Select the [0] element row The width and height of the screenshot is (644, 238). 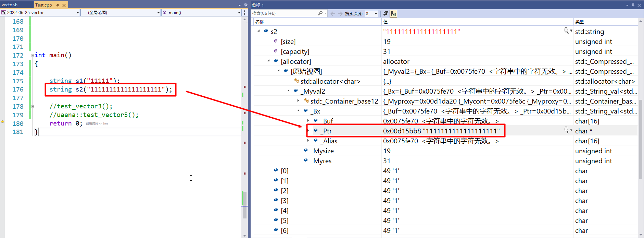[x=445, y=170]
